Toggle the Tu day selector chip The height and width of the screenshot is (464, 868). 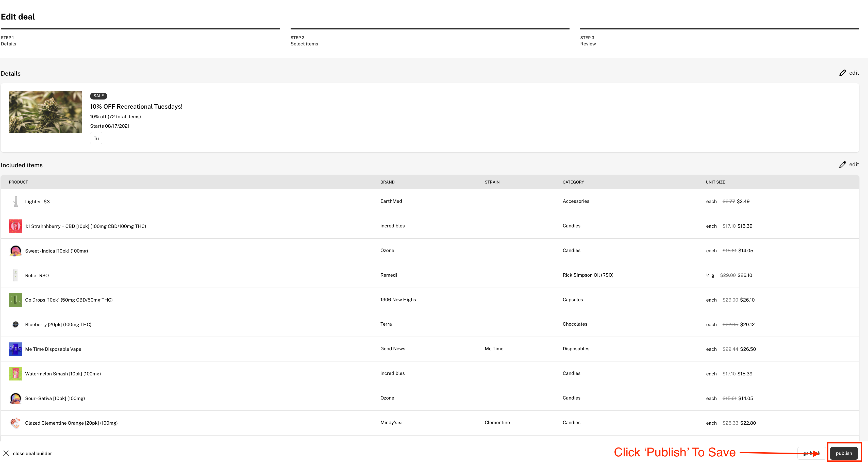pos(96,138)
